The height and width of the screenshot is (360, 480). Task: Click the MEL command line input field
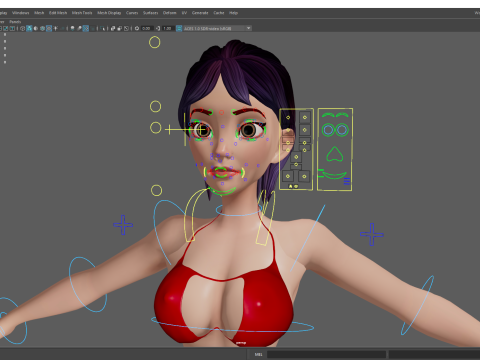[x=326, y=354]
